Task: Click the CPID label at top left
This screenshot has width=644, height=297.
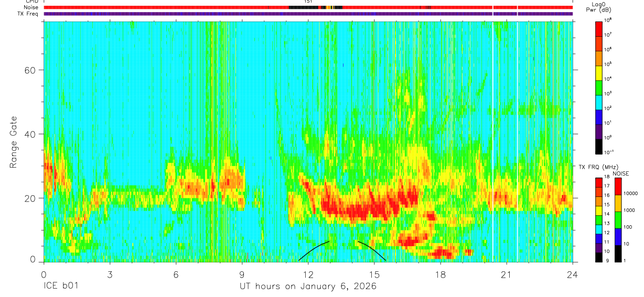Action: tap(32, 2)
